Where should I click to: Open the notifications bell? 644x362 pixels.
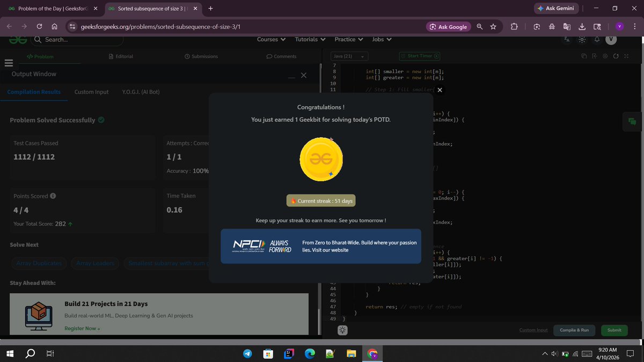(x=597, y=40)
